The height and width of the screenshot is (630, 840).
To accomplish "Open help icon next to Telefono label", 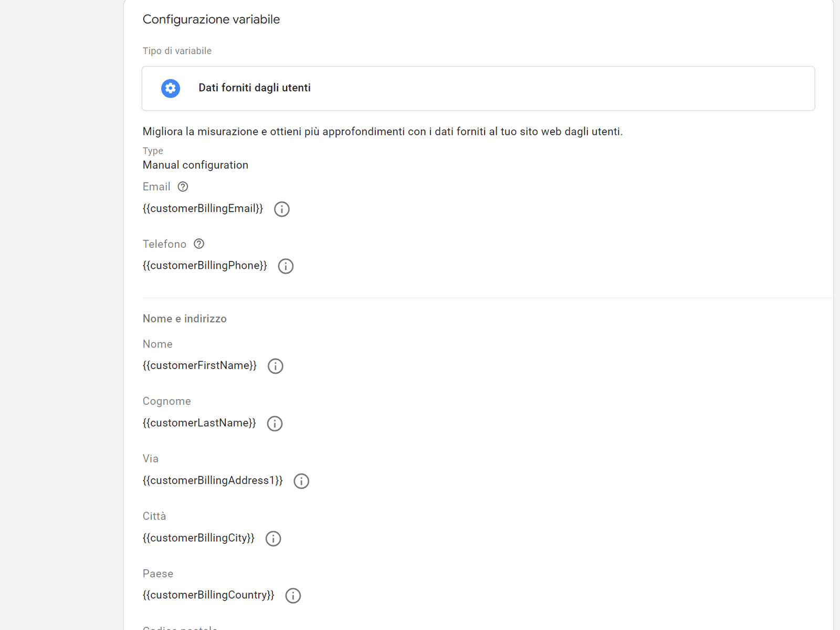I will (199, 244).
